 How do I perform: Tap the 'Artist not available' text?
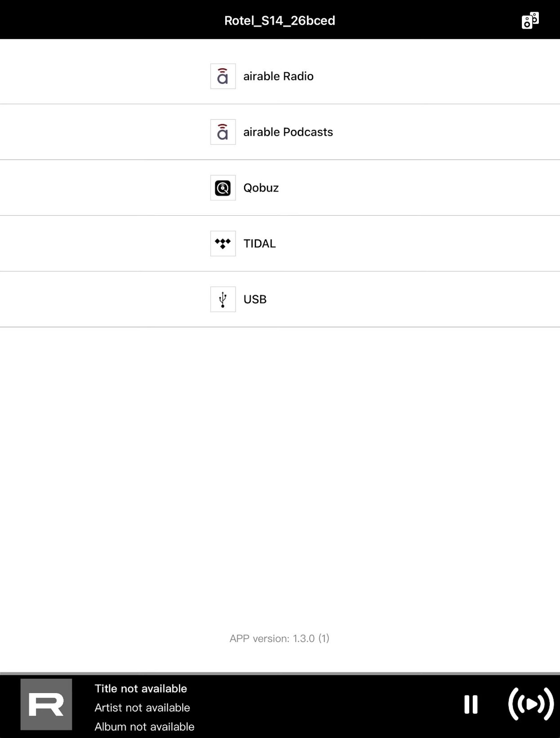coord(142,707)
